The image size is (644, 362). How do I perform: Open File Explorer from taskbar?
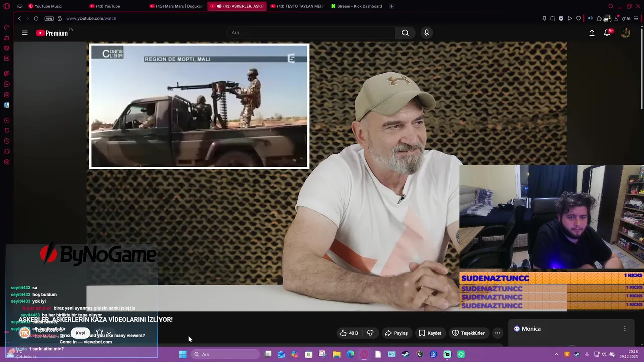[337, 354]
